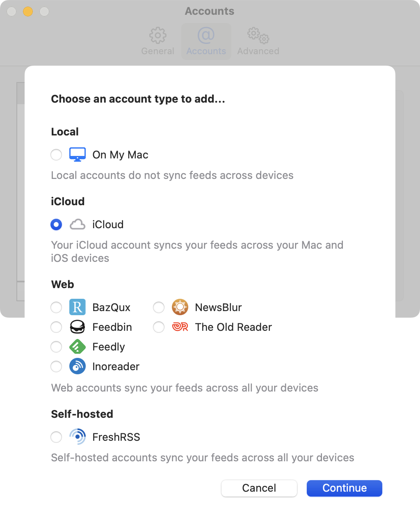Cancel adding an account
The height and width of the screenshot is (513, 420).
(259, 488)
